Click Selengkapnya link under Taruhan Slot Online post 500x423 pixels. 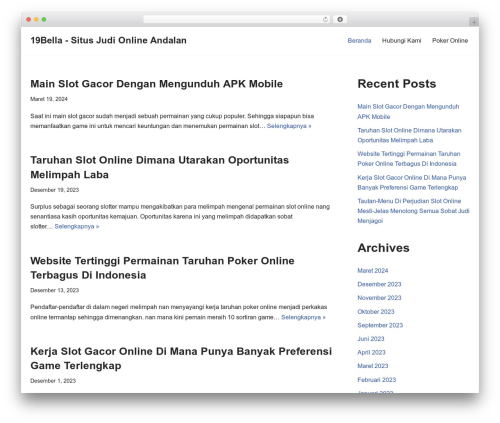pyautogui.click(x=77, y=227)
